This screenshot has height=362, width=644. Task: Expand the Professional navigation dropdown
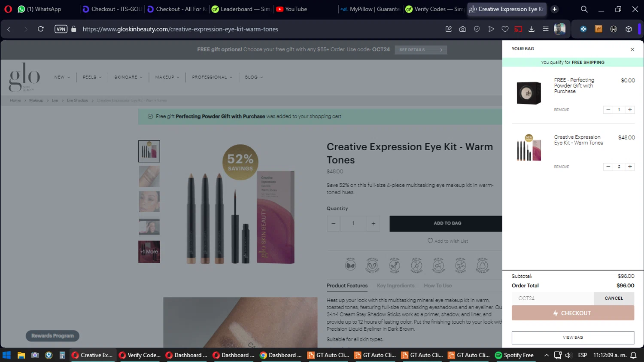pyautogui.click(x=212, y=77)
